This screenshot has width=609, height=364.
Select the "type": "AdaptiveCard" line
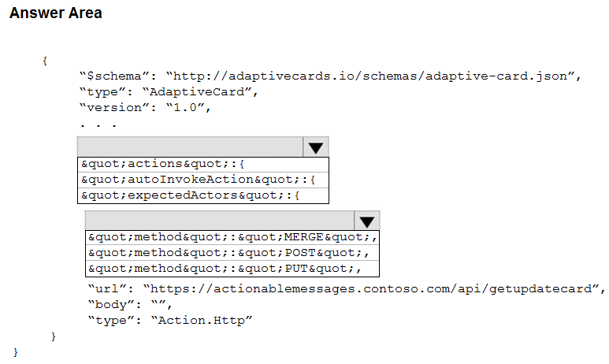click(169, 92)
